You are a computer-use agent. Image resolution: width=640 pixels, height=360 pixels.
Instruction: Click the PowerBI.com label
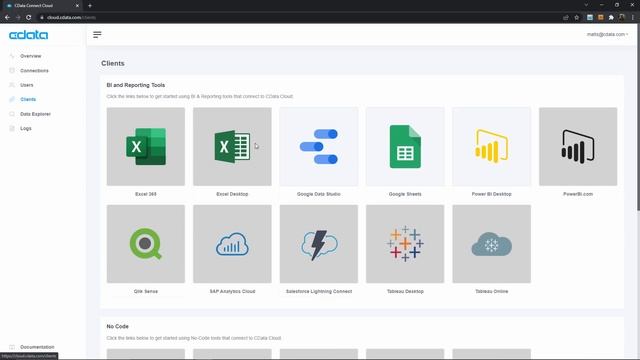(578, 194)
